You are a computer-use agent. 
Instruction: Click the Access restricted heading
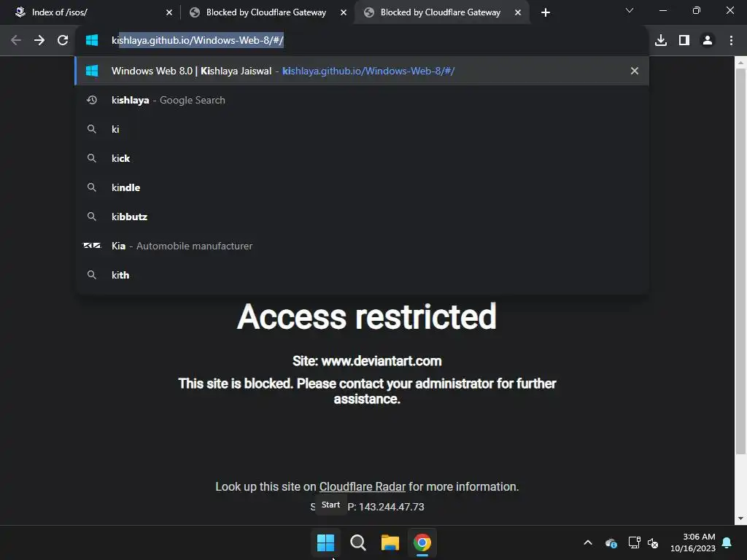pos(367,316)
